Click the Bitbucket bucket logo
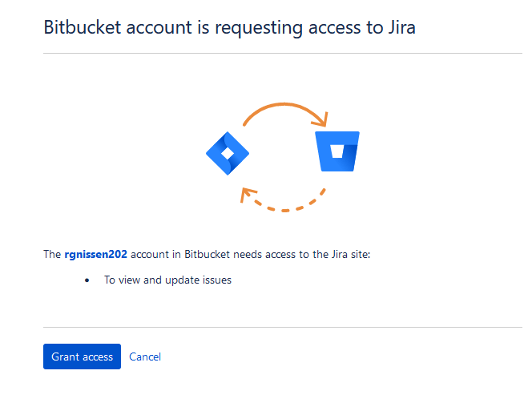This screenshot has width=532, height=419. coord(337,151)
